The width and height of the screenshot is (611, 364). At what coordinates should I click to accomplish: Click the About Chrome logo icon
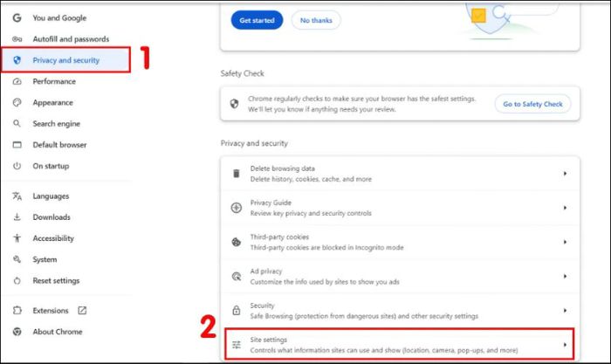[17, 332]
